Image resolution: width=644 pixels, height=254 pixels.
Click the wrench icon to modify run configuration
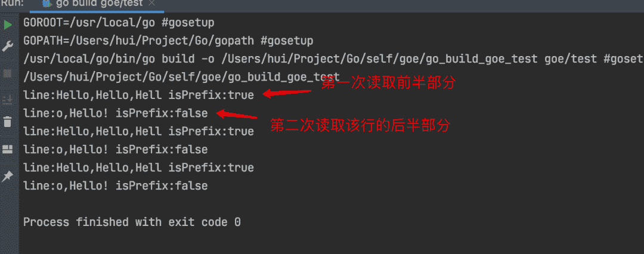tap(8, 46)
